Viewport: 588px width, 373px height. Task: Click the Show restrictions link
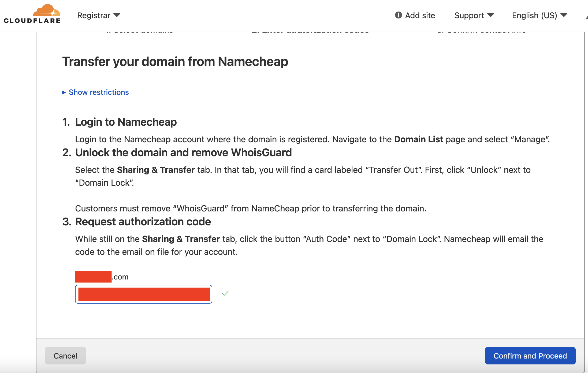pyautogui.click(x=99, y=92)
